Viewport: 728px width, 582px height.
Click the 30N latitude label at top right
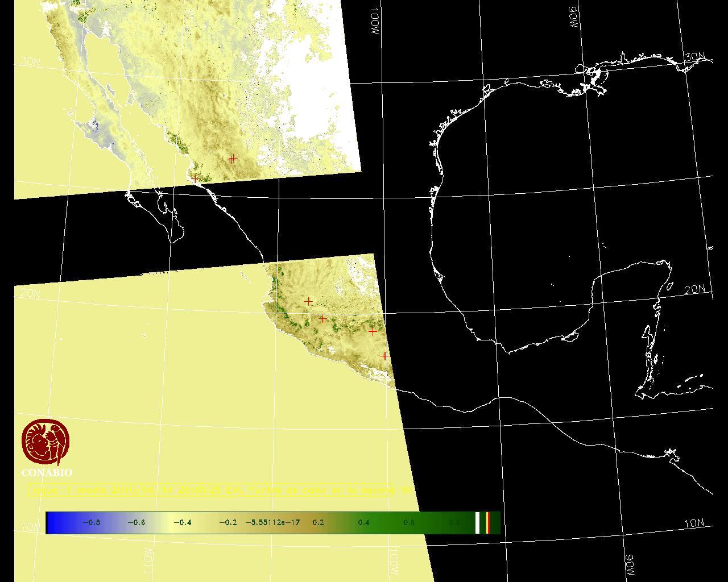click(694, 57)
